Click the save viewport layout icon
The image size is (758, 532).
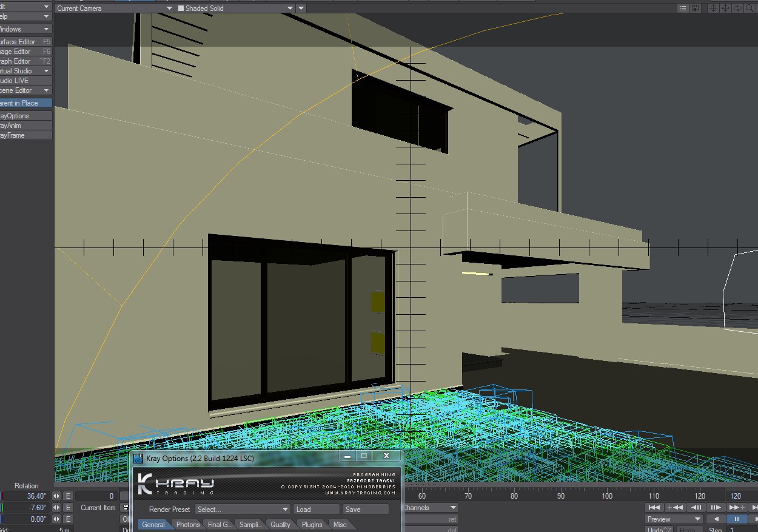[x=696, y=8]
